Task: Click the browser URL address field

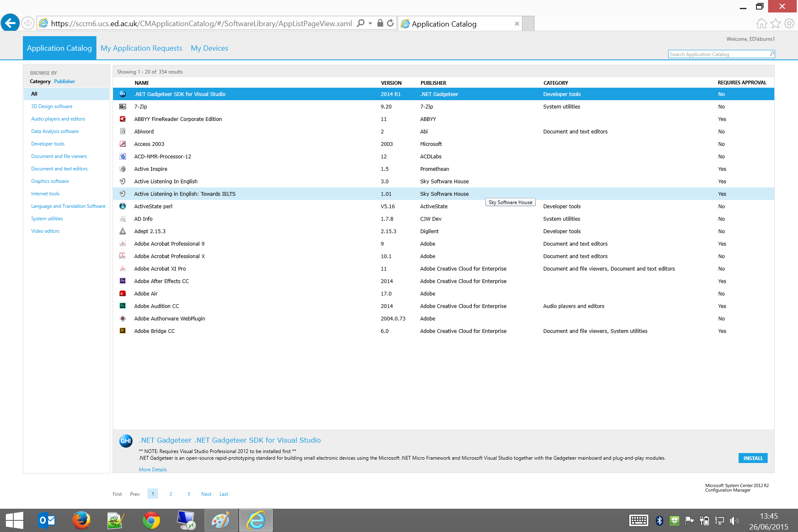Action: point(201,24)
